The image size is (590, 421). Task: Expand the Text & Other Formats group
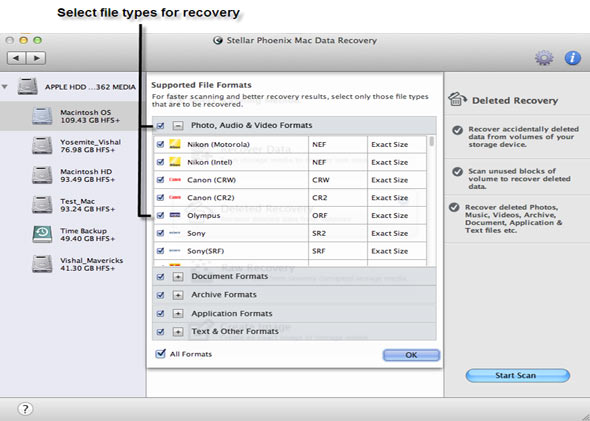coord(178,331)
